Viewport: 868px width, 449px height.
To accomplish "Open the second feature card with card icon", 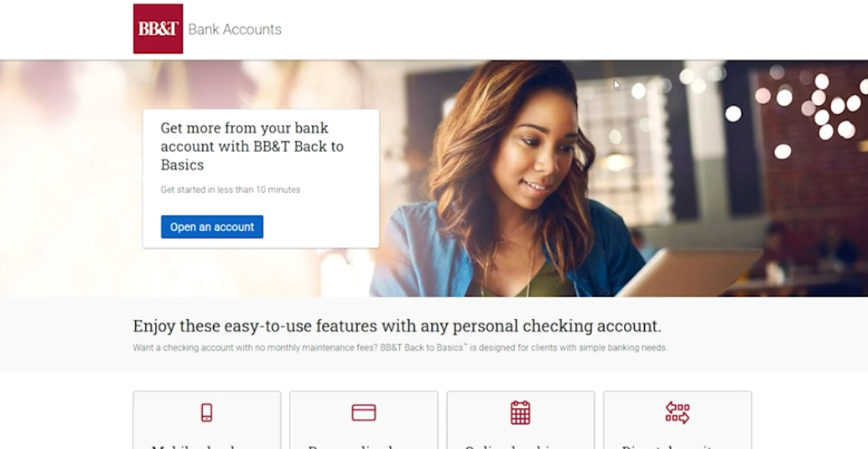I will click(x=364, y=420).
